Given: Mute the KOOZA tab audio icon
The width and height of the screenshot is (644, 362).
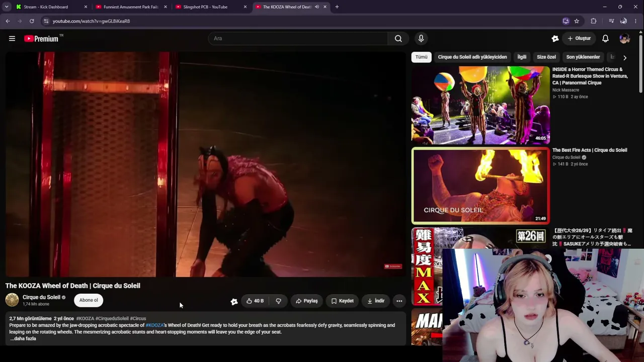Looking at the screenshot, I should pos(317,7).
